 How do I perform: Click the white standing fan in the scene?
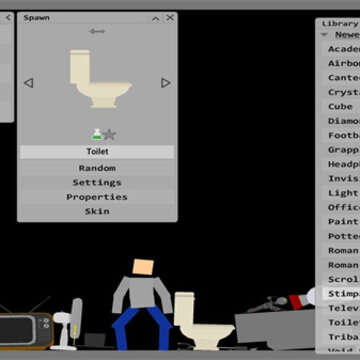(x=67, y=324)
